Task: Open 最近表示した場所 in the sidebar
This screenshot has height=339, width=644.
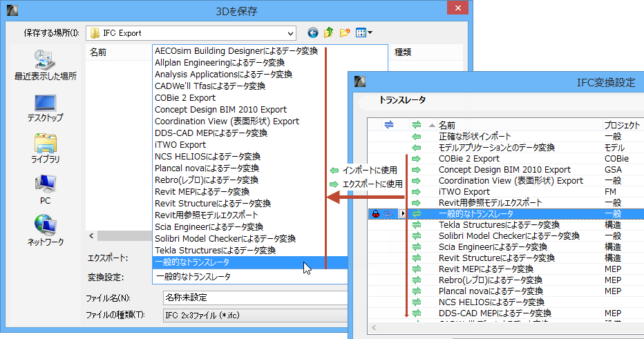Action: click(x=45, y=66)
